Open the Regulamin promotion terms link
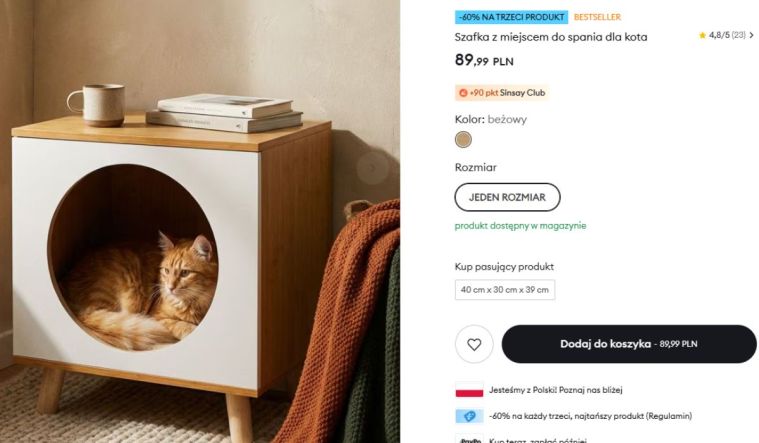The height and width of the screenshot is (443, 759). point(669,416)
